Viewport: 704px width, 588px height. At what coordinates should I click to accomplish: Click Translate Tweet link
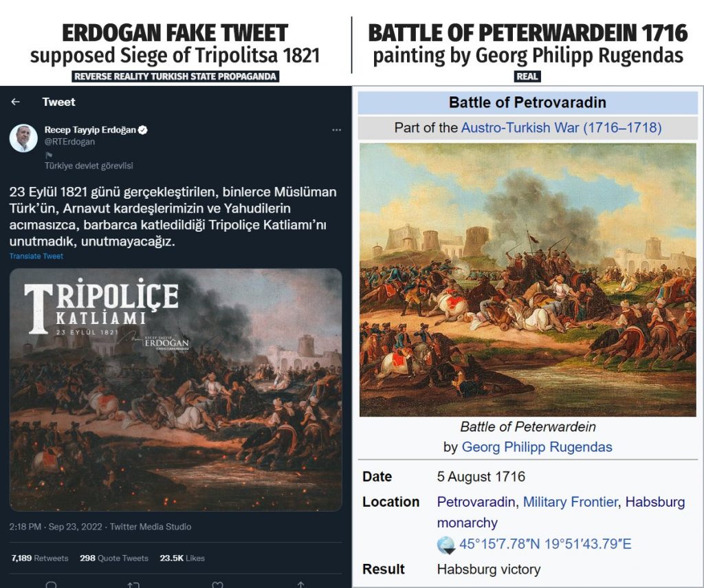coord(36,256)
